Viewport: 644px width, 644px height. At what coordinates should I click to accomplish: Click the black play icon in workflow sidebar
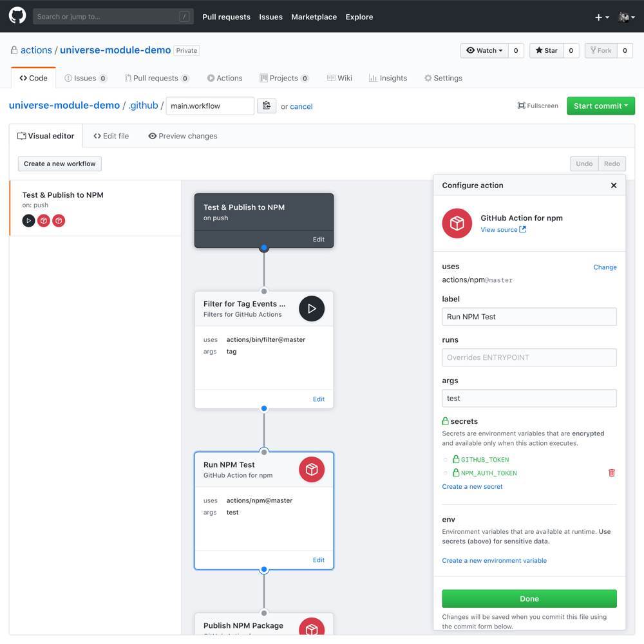(28, 221)
